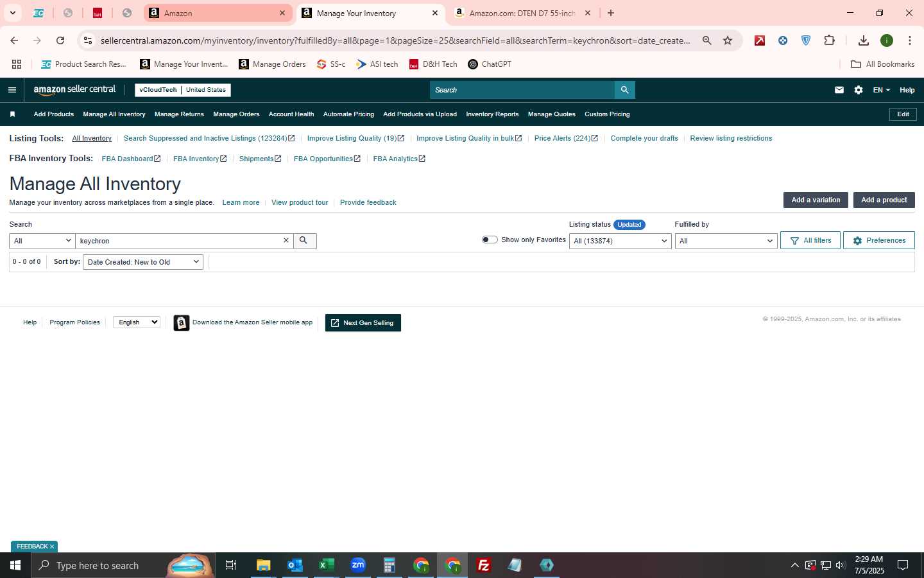Viewport: 924px width, 578px height.
Task: Open browser extensions puzzle icon
Action: [x=829, y=40]
